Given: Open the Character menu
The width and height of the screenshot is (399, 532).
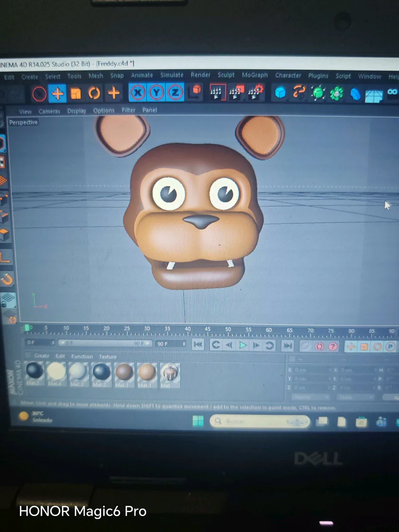Looking at the screenshot, I should (x=288, y=75).
